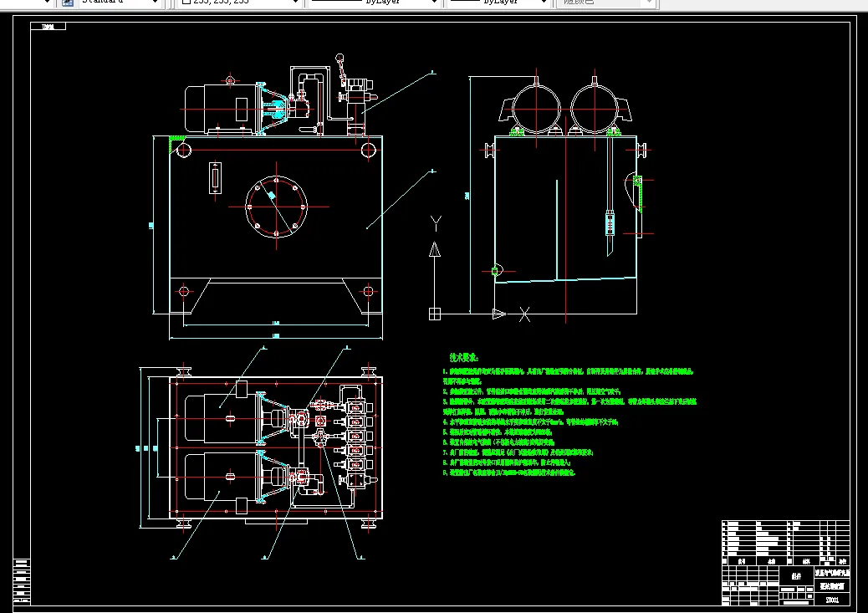868x613 pixels.
Task: Select the revision block at sheet bottom-left
Action: pyautogui.click(x=22, y=581)
